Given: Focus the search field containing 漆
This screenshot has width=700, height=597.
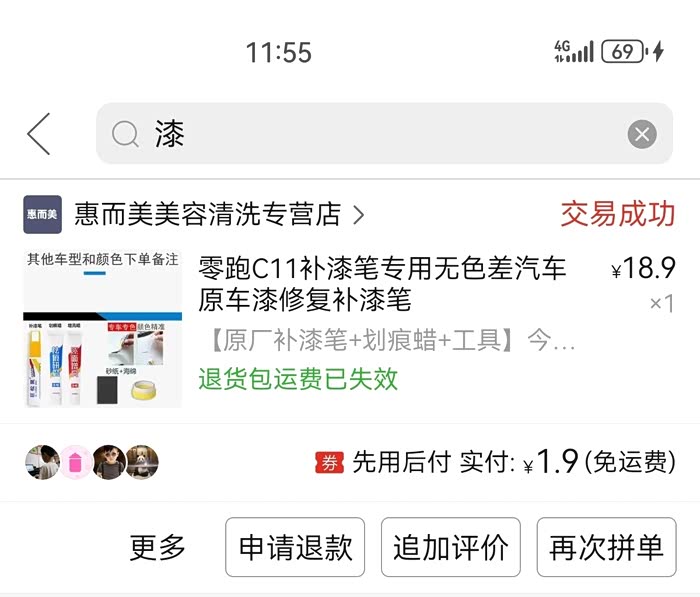Looking at the screenshot, I should pyautogui.click(x=384, y=134).
